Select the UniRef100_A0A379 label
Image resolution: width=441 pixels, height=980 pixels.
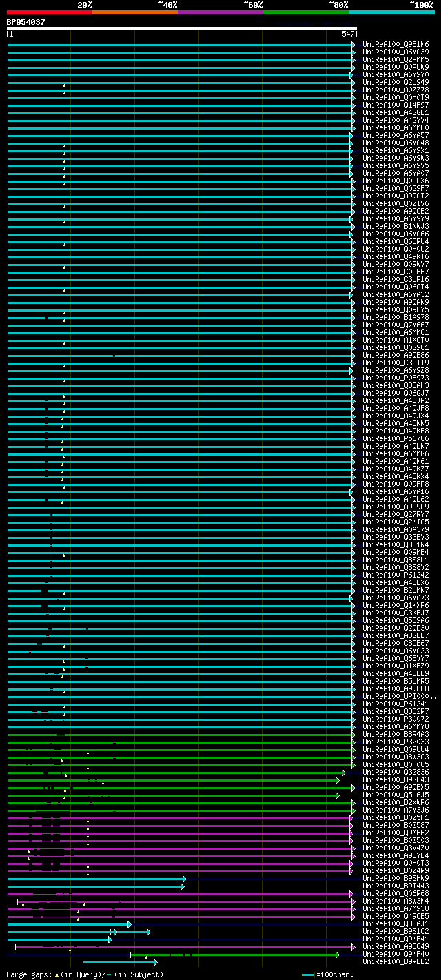396,529
